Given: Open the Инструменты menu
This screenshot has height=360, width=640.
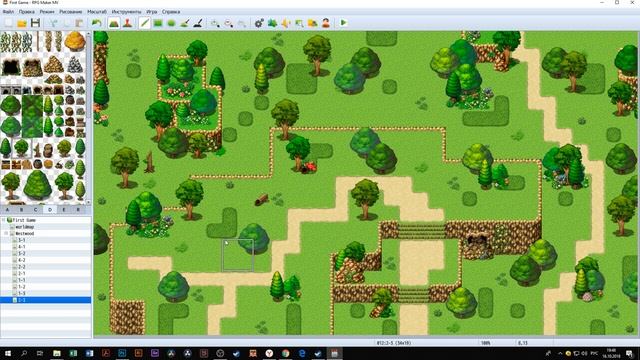Looking at the screenshot, I should pos(127,12).
